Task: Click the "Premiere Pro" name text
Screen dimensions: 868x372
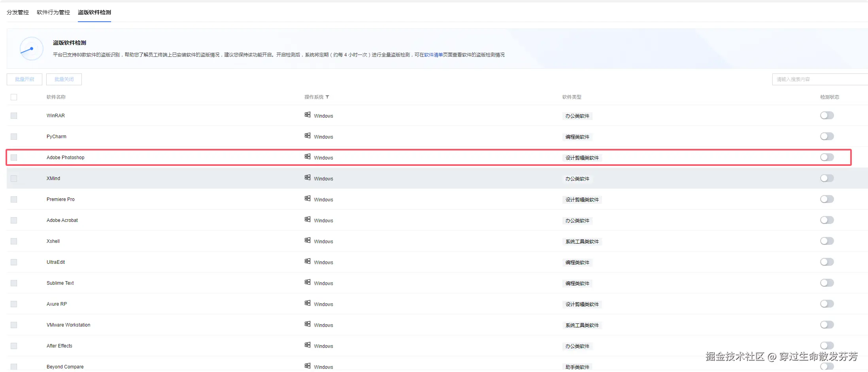Action: pos(60,199)
